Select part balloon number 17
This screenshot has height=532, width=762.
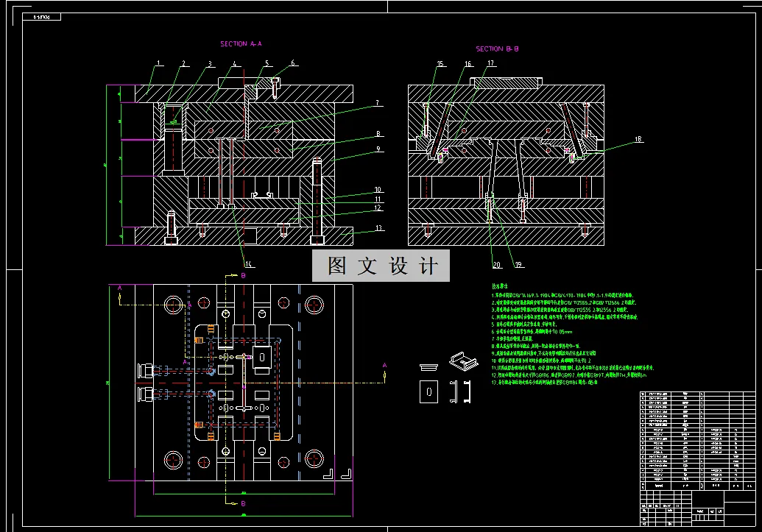(x=491, y=63)
